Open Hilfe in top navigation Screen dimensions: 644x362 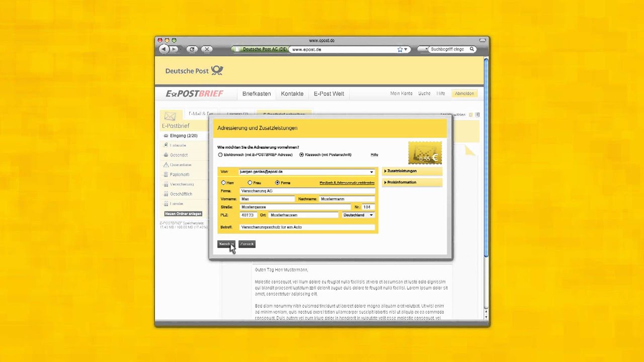click(441, 94)
